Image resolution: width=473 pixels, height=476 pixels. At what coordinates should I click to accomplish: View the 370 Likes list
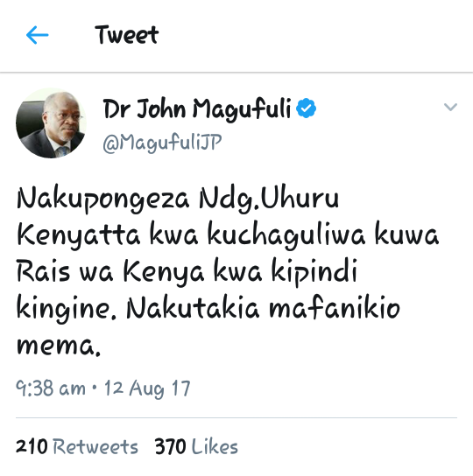click(196, 446)
